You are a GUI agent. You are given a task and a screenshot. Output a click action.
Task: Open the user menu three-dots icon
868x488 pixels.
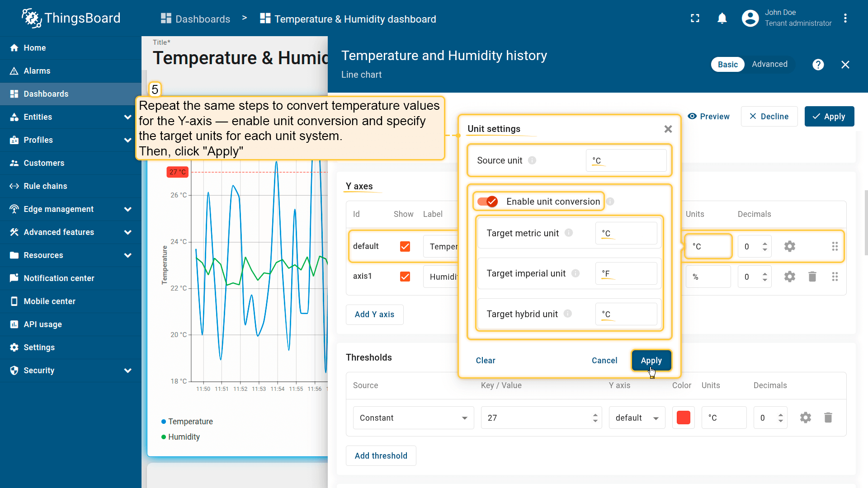(845, 19)
